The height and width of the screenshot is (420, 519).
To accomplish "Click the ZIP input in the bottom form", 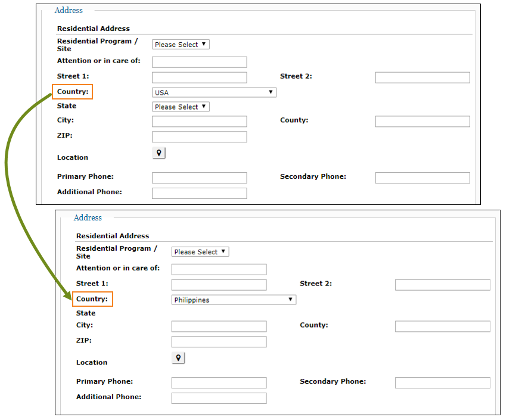I will pos(219,341).
